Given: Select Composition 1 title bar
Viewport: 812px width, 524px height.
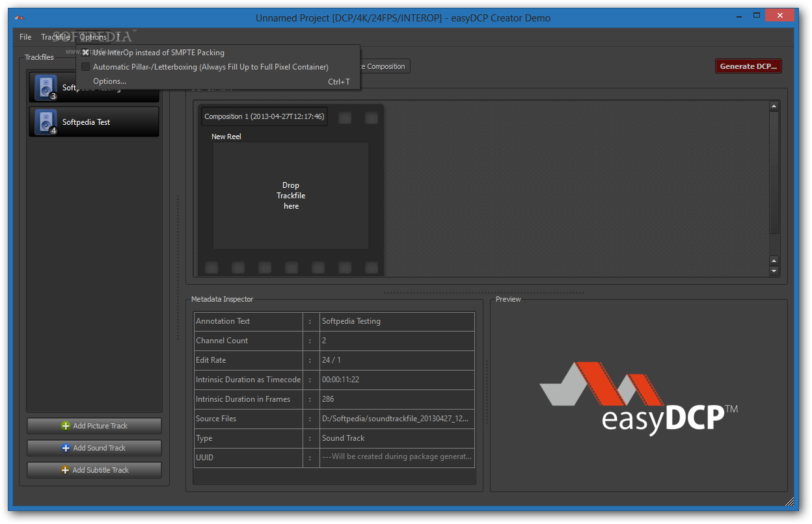Looking at the screenshot, I should [x=264, y=117].
